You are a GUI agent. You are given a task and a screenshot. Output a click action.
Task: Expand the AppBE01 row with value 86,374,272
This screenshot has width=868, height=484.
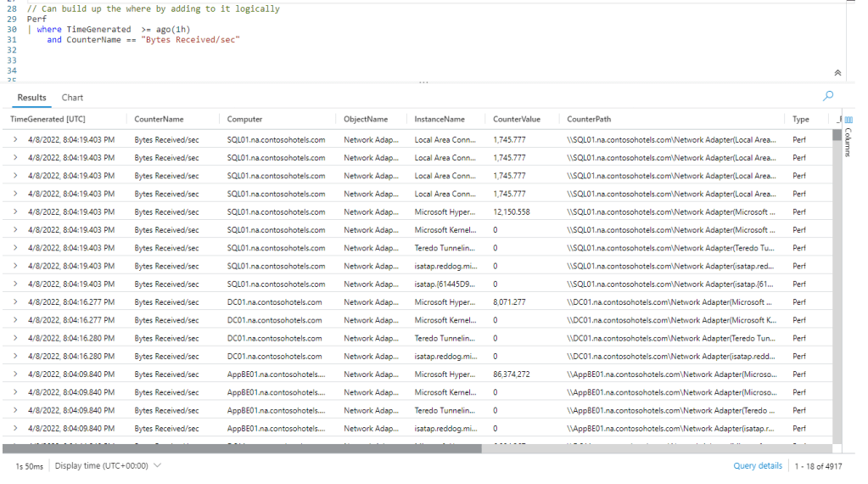point(15,374)
